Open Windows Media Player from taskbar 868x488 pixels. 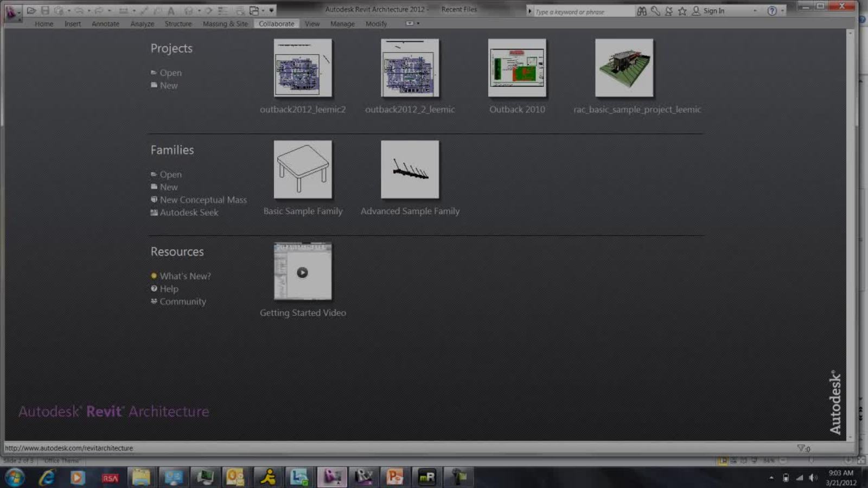point(78,477)
